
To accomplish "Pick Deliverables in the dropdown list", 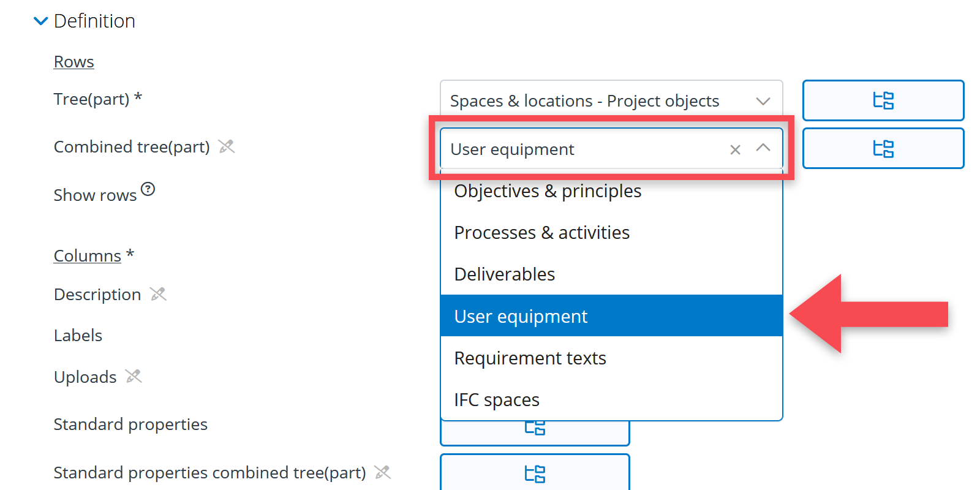I will [x=504, y=274].
